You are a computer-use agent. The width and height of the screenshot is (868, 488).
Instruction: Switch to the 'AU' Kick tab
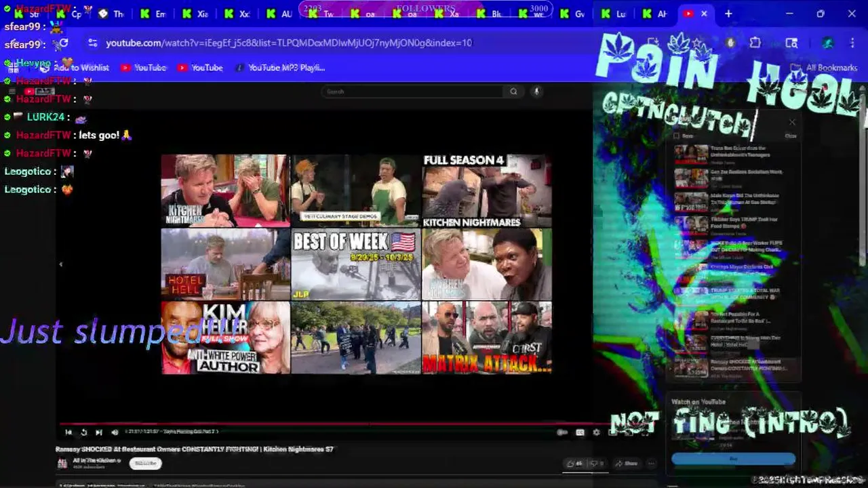(279, 14)
